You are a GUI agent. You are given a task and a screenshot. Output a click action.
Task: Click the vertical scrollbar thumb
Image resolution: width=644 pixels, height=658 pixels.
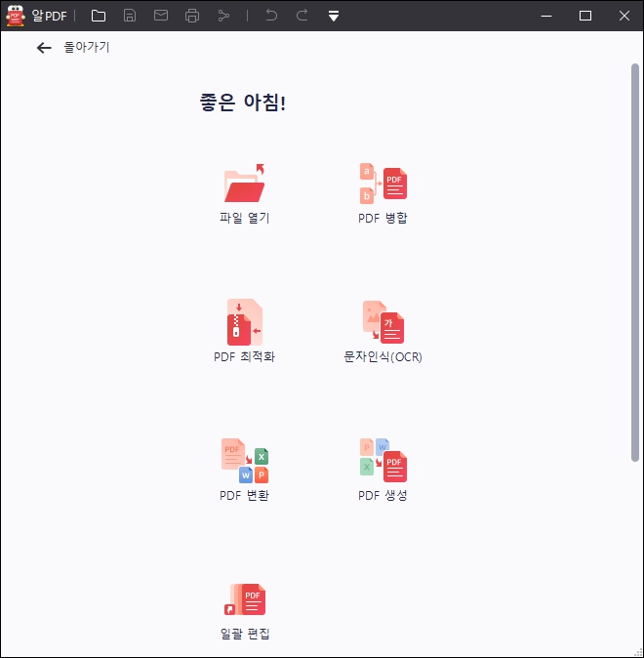(635, 263)
